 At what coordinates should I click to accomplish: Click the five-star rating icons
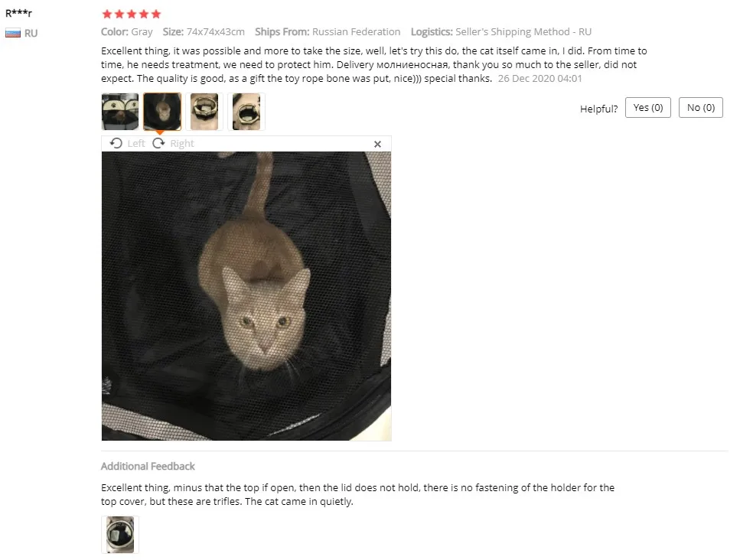(132, 15)
